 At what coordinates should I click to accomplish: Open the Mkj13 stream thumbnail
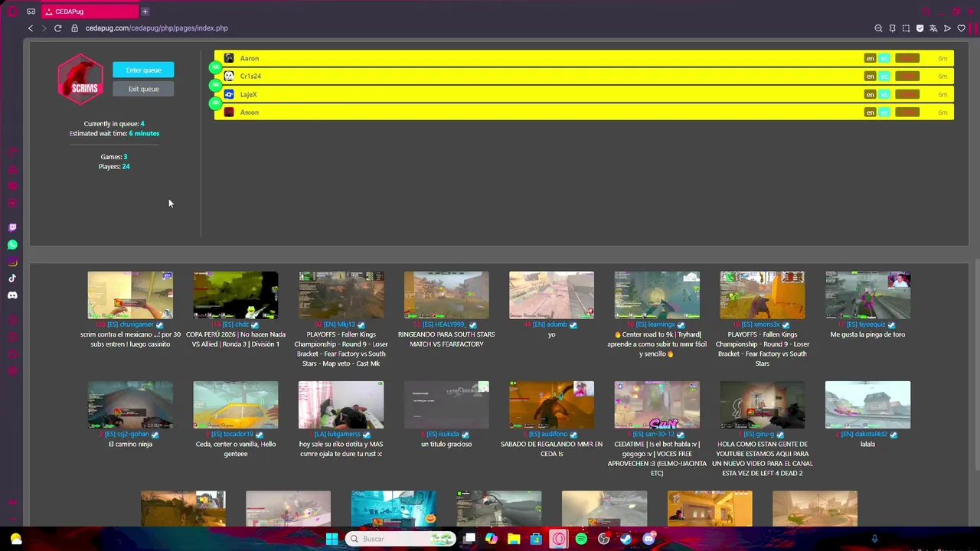click(x=341, y=295)
